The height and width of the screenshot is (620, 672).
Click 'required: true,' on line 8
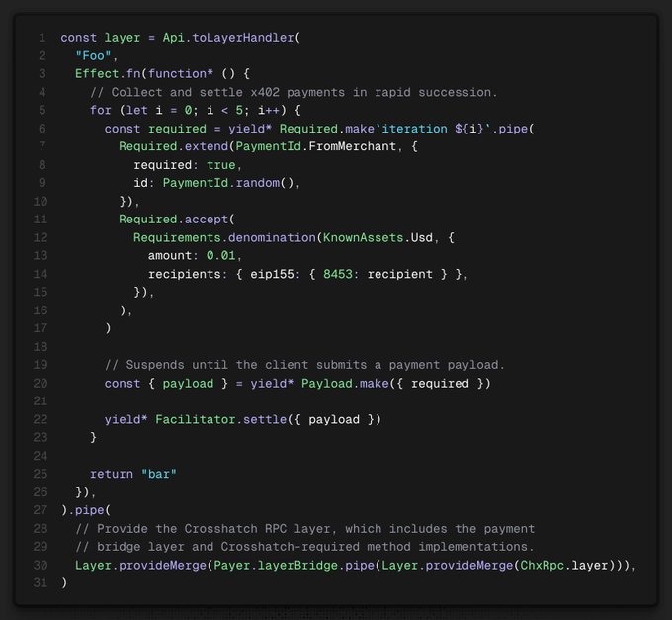(x=188, y=165)
